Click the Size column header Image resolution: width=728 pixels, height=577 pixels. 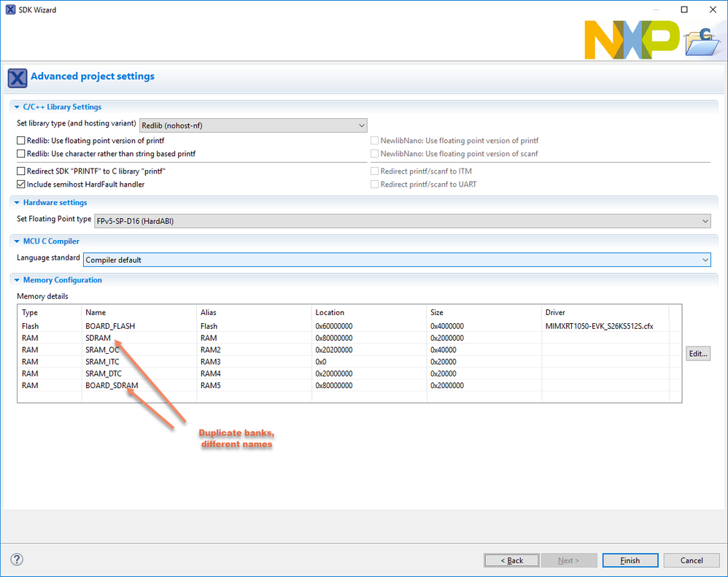(484, 312)
